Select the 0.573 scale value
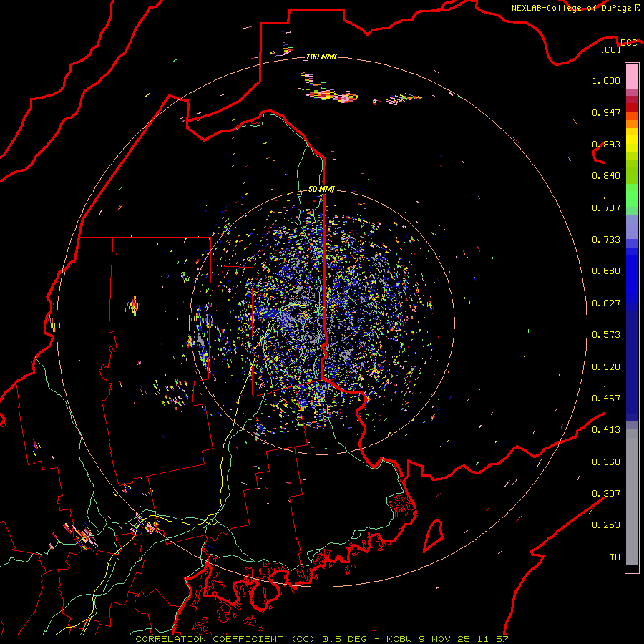The height and width of the screenshot is (644, 644). click(x=606, y=335)
